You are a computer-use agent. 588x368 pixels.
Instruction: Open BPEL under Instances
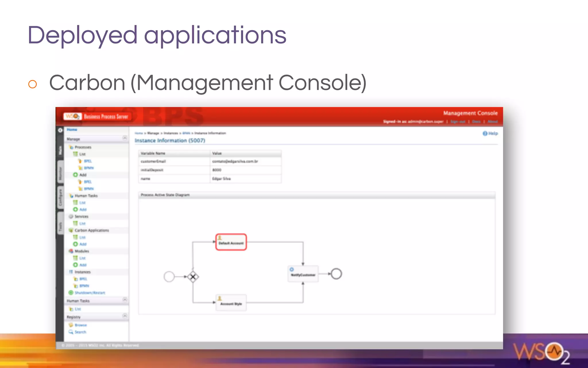point(83,279)
